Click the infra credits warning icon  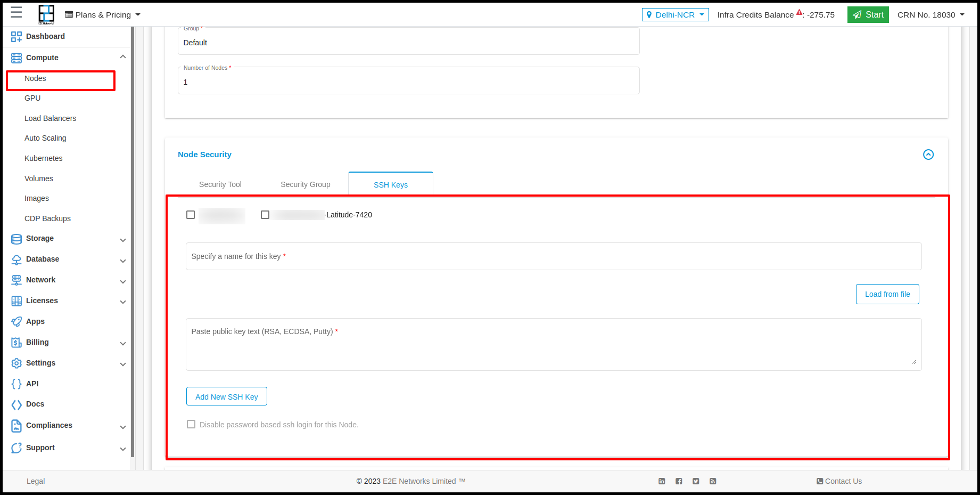(799, 12)
